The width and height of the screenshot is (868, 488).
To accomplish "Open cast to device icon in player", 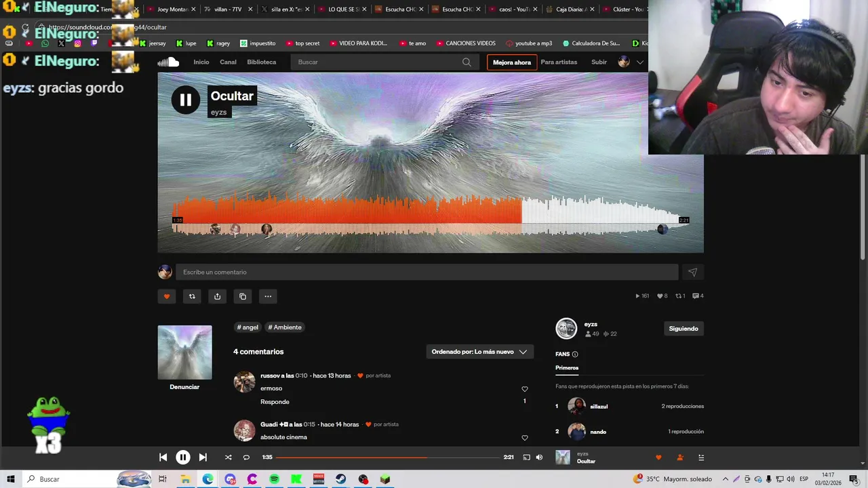I will tap(526, 457).
